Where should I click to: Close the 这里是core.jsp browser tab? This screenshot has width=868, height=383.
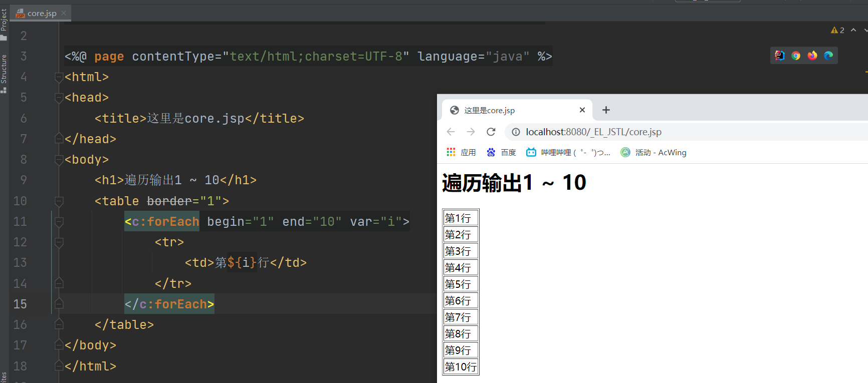tap(582, 110)
